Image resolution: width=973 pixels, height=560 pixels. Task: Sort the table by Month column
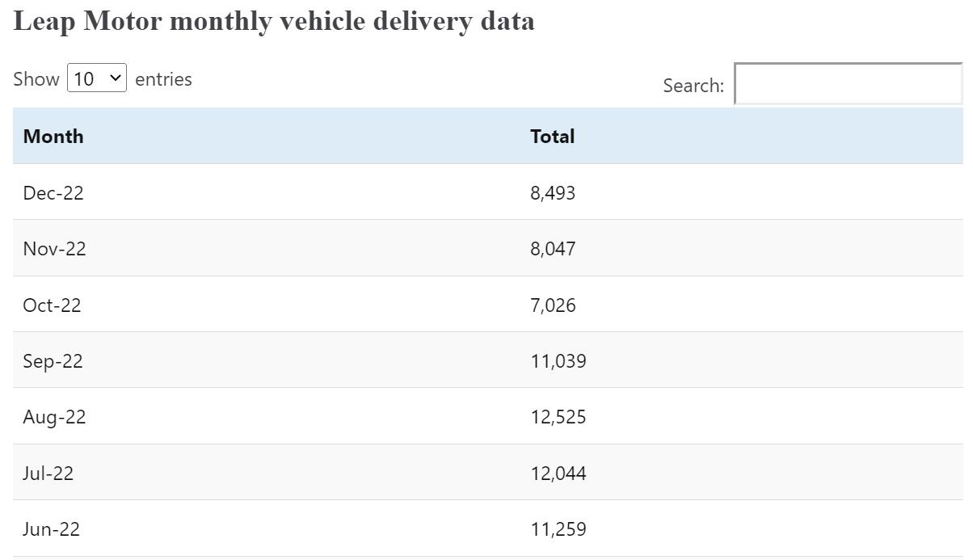coord(53,136)
